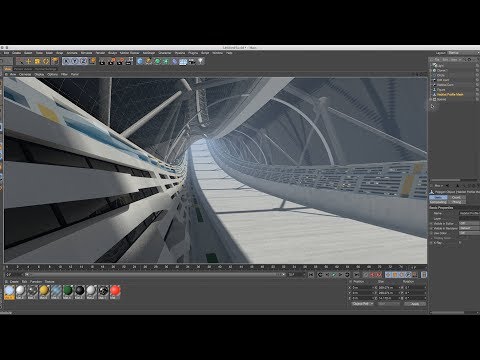Click the purple Deformer icon
The width and height of the screenshot is (480, 360).
174,61
